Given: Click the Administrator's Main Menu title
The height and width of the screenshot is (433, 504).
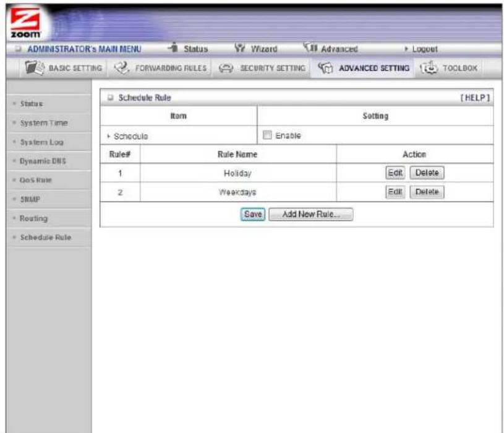Looking at the screenshot, I should pyautogui.click(x=84, y=49).
